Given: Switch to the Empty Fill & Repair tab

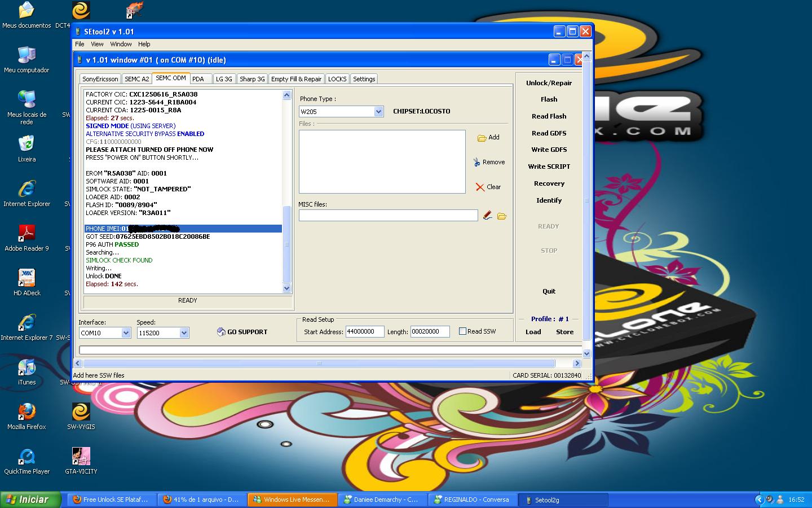Looking at the screenshot, I should tap(296, 79).
